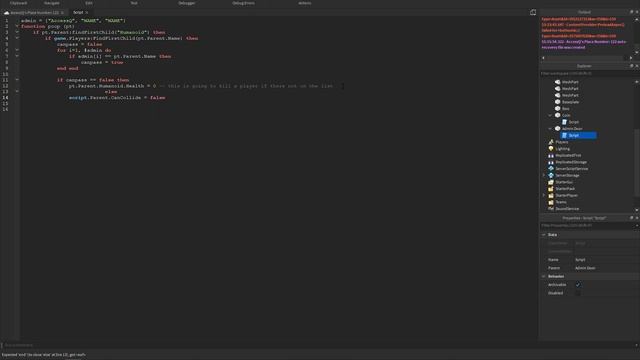Click the Properties filter field
The height and width of the screenshot is (360, 640).
tap(586, 225)
